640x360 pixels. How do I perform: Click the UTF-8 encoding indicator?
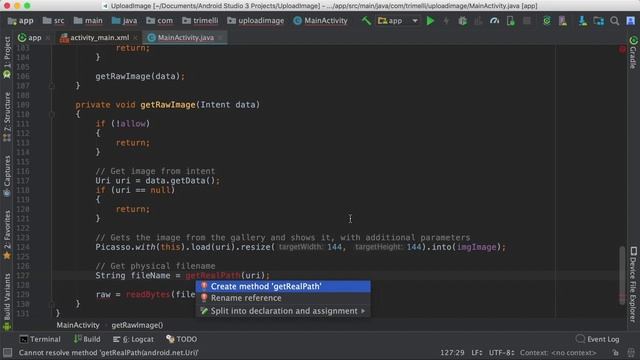coord(501,353)
